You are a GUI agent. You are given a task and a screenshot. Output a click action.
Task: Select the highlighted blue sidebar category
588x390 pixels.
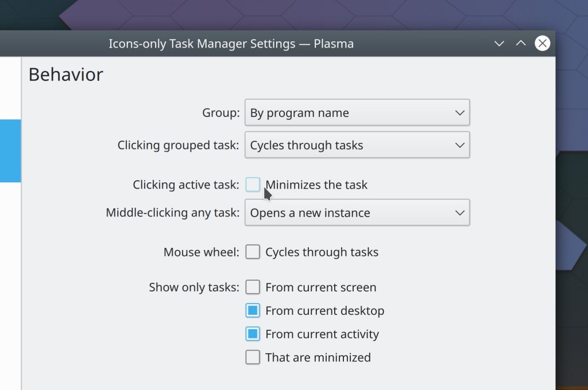pos(10,151)
